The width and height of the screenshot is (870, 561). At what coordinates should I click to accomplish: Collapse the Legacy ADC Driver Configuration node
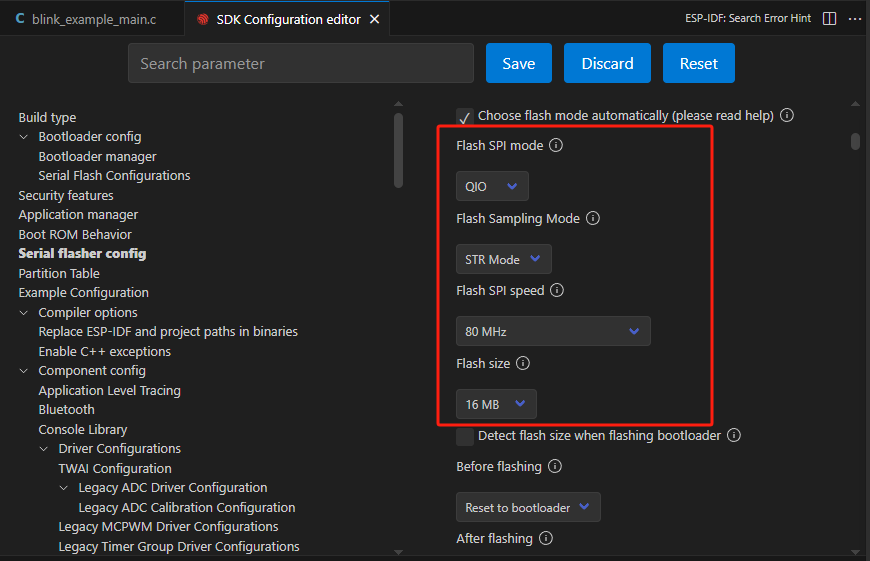pyautogui.click(x=64, y=488)
